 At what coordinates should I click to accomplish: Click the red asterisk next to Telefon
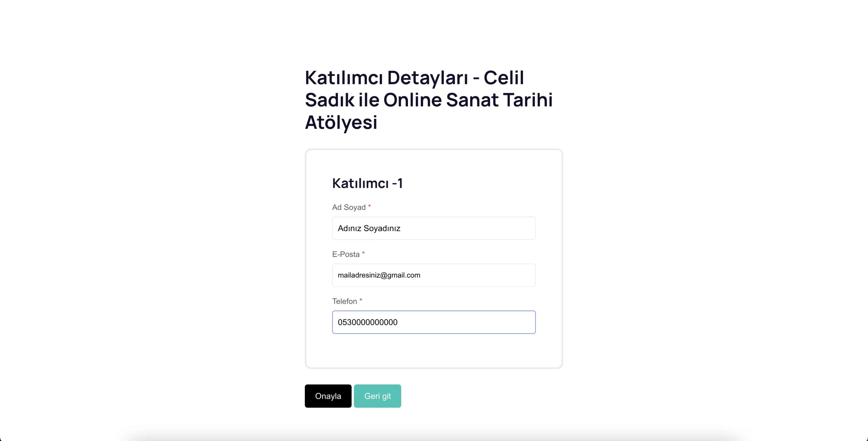361,300
